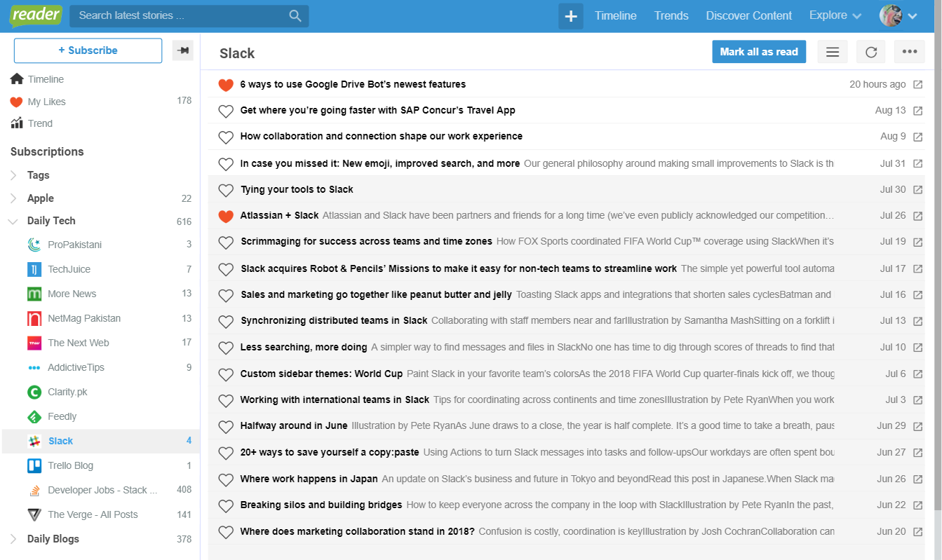Open Discover Content page
The height and width of the screenshot is (560, 942).
[x=749, y=15]
